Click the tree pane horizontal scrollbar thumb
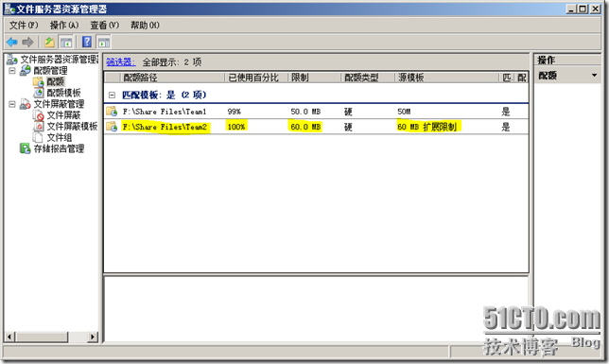Viewport: 609px width, 364px height. [42, 337]
